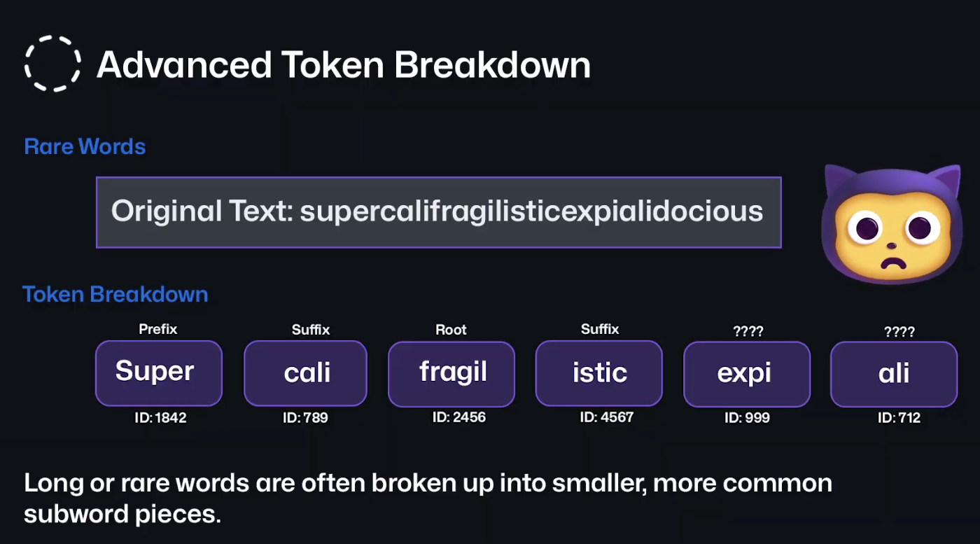980x544 pixels.
Task: Click the worried cat mascot emoji
Action: click(x=891, y=224)
